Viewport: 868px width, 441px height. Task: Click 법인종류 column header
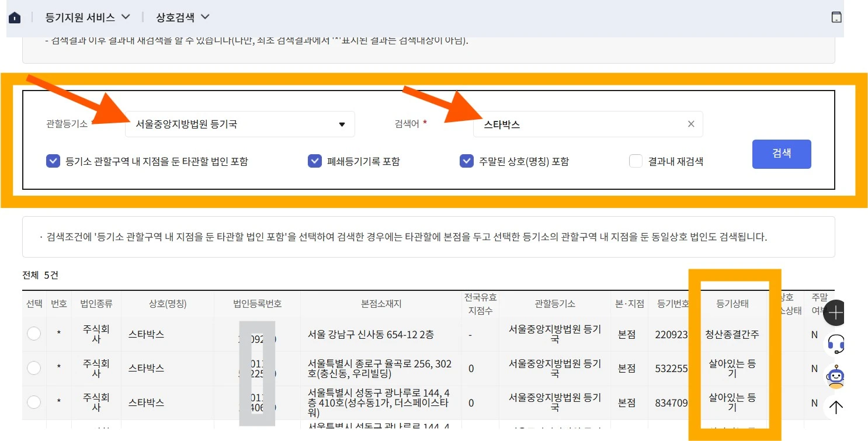pos(96,304)
